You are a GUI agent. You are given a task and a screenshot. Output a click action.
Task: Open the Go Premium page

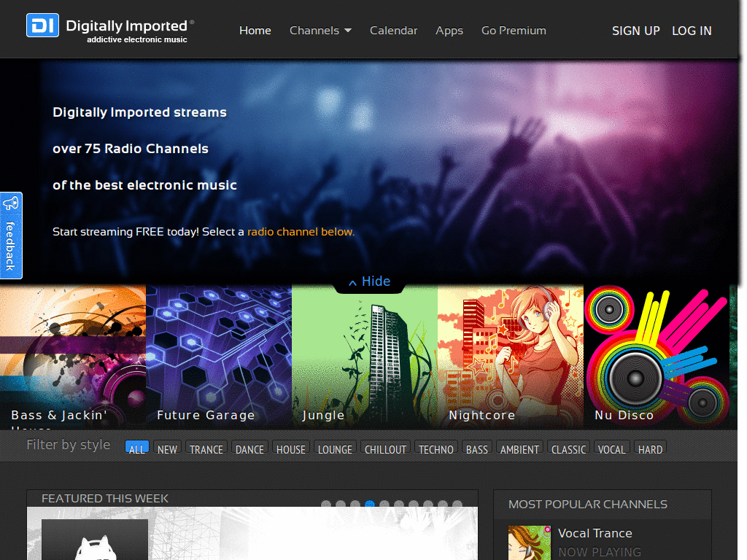tap(514, 31)
